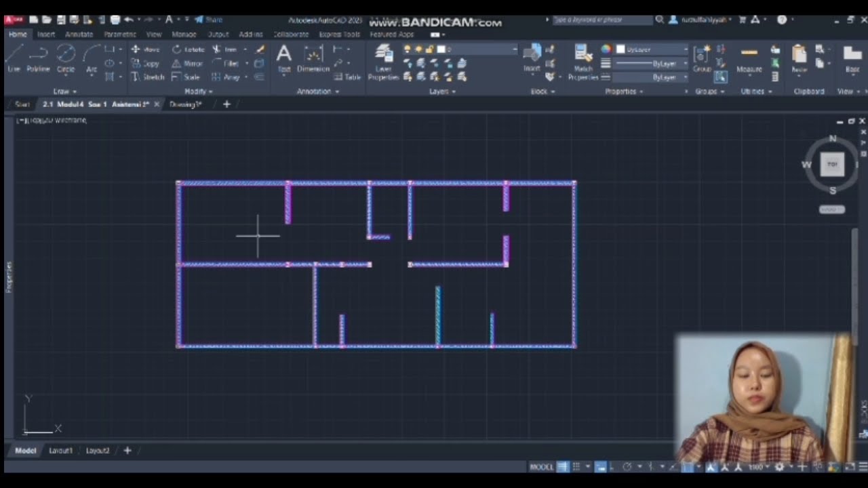Screen dimensions: 868x488
Task: Select the Arc tool
Action: (x=91, y=58)
